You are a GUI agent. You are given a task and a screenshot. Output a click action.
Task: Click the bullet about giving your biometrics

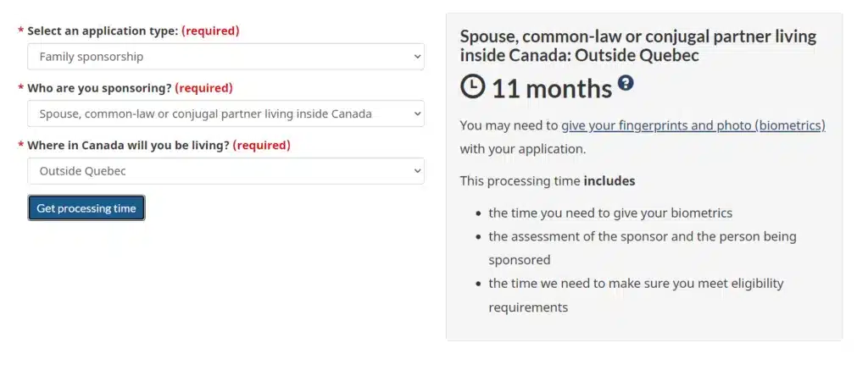click(x=610, y=213)
